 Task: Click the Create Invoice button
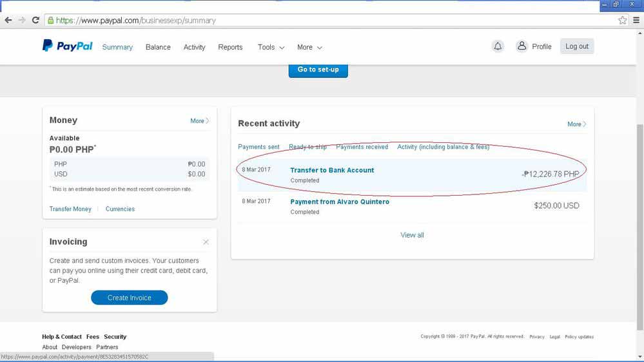pyautogui.click(x=130, y=298)
